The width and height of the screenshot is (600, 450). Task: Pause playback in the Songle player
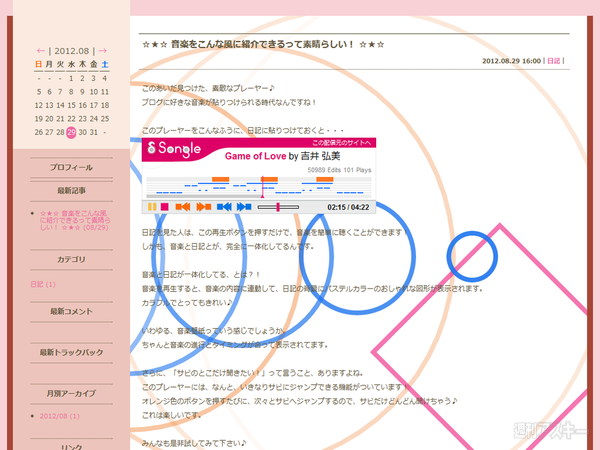pos(152,207)
